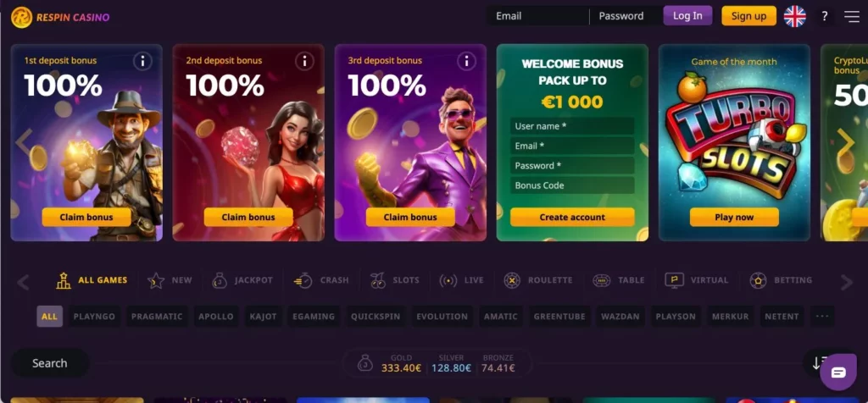The width and height of the screenshot is (868, 403).
Task: Show info for 1st deposit bonus
Action: (142, 61)
